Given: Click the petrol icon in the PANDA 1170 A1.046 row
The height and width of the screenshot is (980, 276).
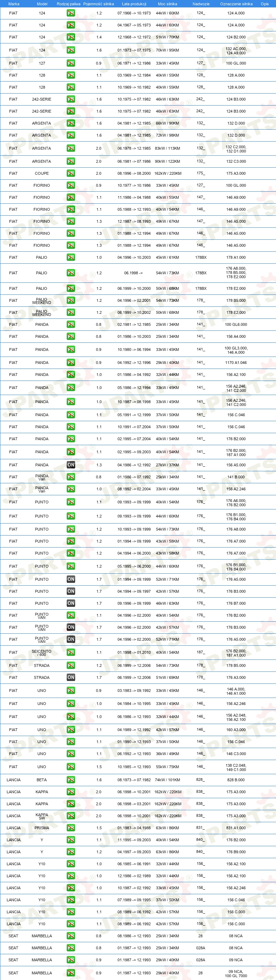Looking at the screenshot, I should (71, 363).
